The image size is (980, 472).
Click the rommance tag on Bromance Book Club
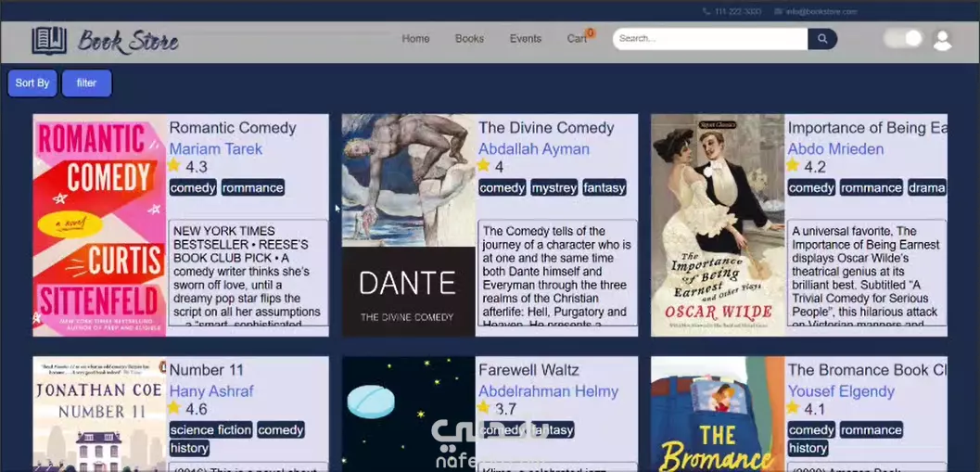point(872,430)
